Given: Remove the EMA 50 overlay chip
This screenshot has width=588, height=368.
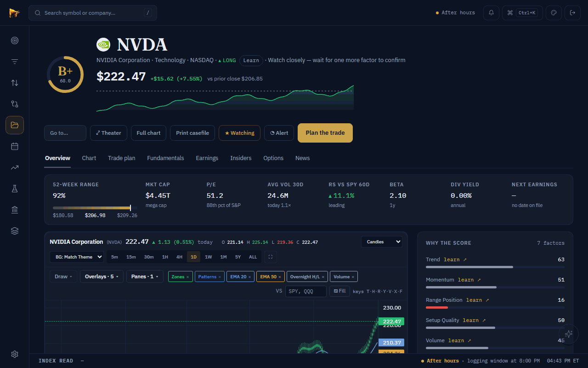Looking at the screenshot, I should coord(280,277).
